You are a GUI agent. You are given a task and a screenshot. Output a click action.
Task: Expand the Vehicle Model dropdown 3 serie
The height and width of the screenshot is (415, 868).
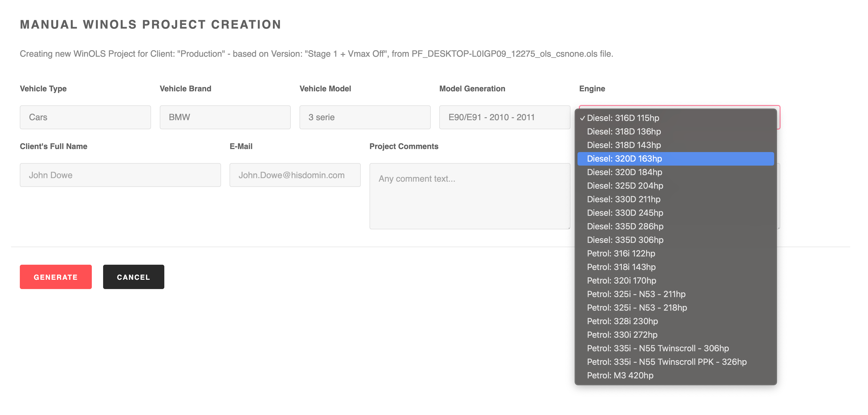365,117
